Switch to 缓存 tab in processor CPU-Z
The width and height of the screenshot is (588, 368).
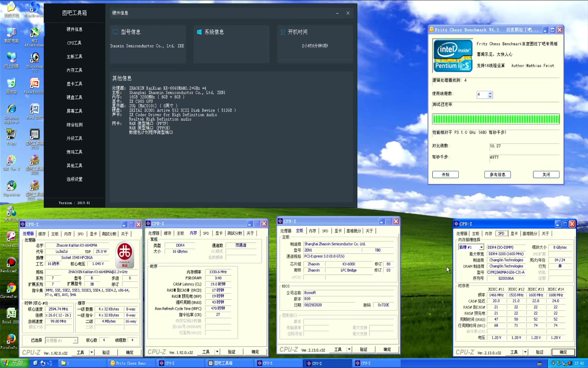[x=42, y=234]
